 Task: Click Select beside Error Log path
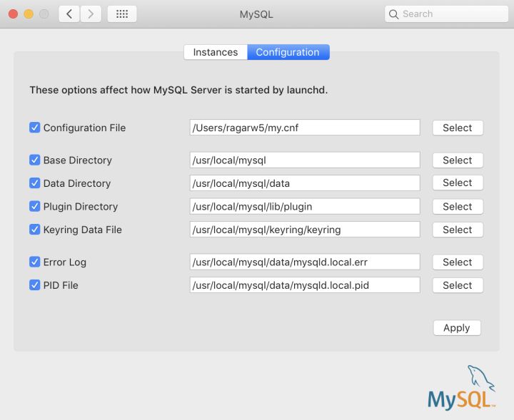pos(458,262)
